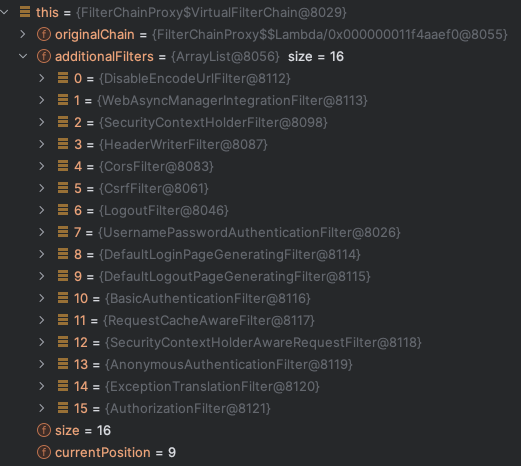Collapse the root this variable node
This screenshot has width=521, height=466.
(4, 12)
